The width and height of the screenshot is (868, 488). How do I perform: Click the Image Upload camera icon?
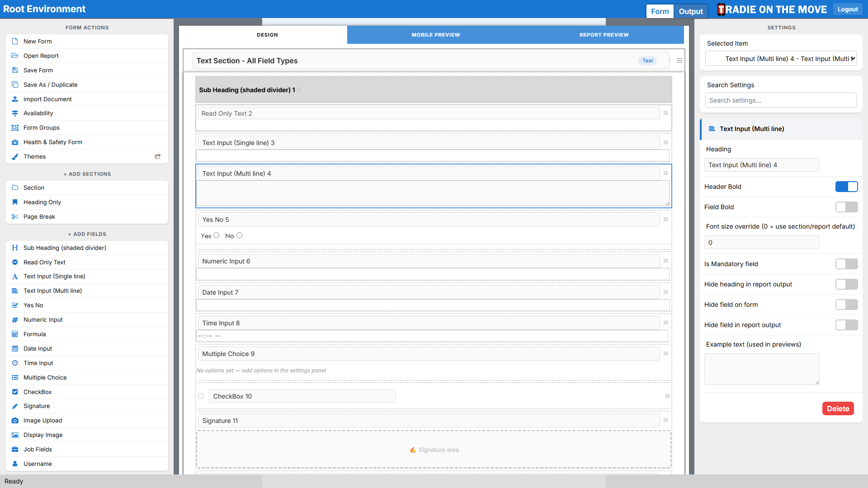[x=15, y=421]
